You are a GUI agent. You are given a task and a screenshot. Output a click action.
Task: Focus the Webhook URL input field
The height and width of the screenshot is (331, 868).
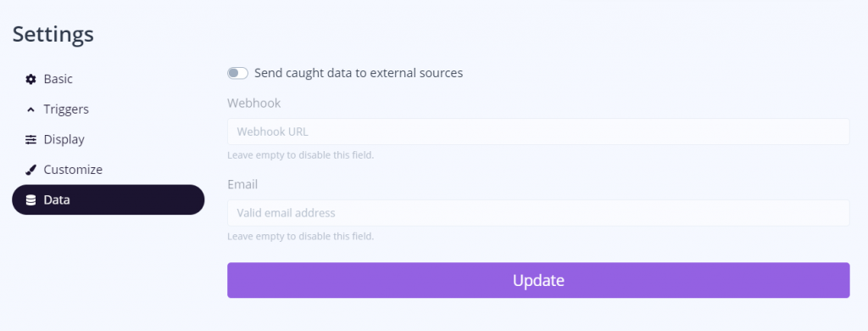[538, 132]
